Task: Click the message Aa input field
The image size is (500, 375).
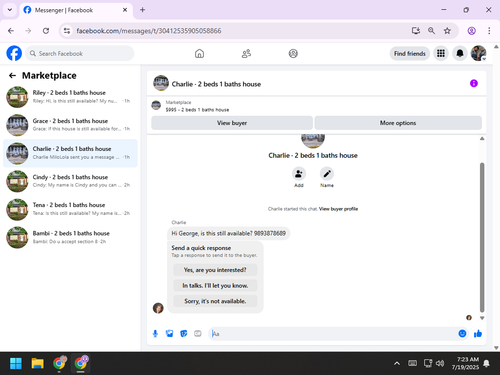Action: (x=333, y=334)
